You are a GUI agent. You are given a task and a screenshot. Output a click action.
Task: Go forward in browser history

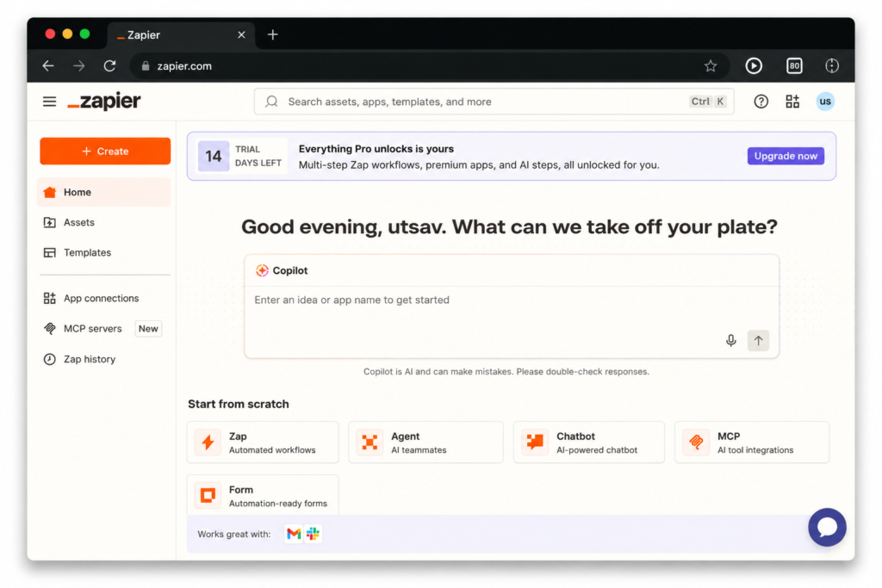[78, 66]
